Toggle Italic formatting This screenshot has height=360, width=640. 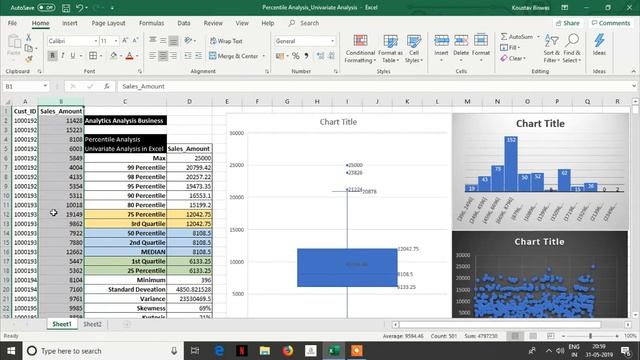point(62,56)
